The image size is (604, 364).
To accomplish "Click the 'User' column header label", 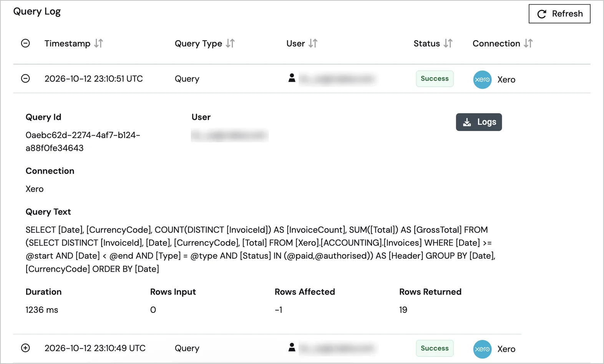I will 295,43.
